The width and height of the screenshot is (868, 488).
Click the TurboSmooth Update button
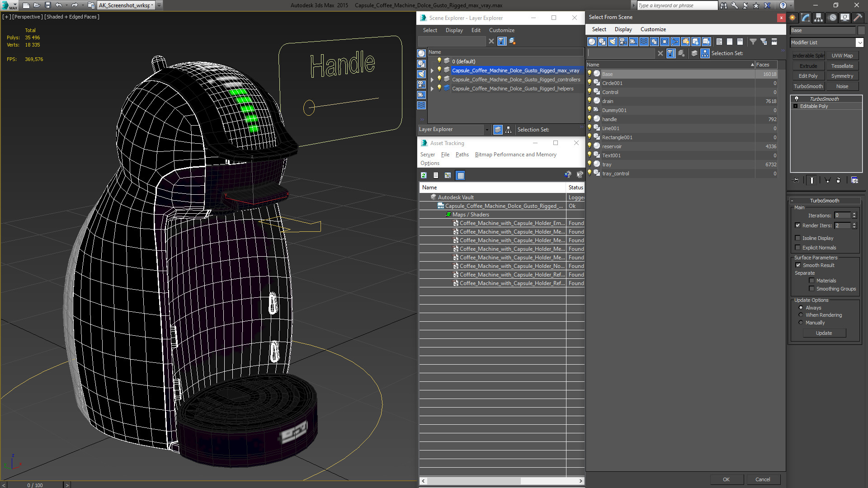click(824, 333)
